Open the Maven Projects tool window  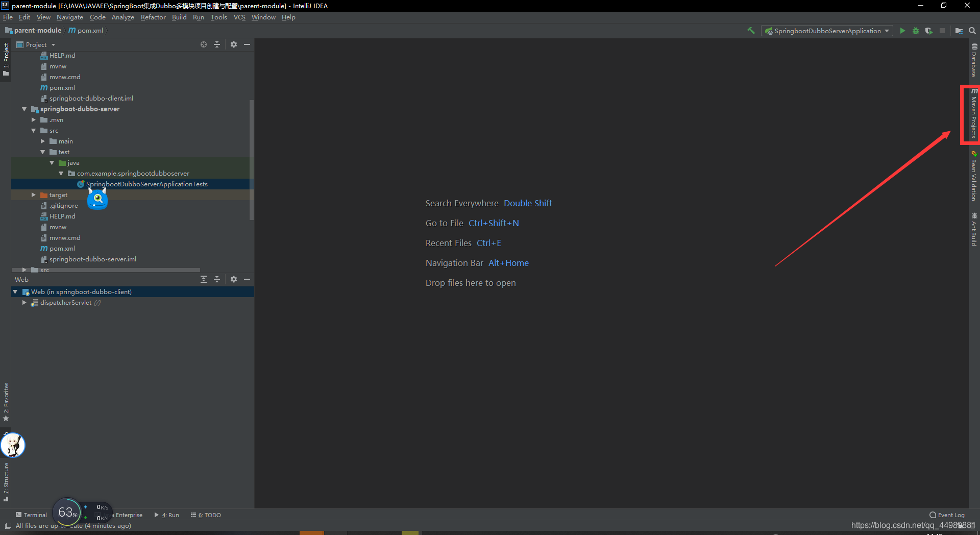tap(974, 113)
